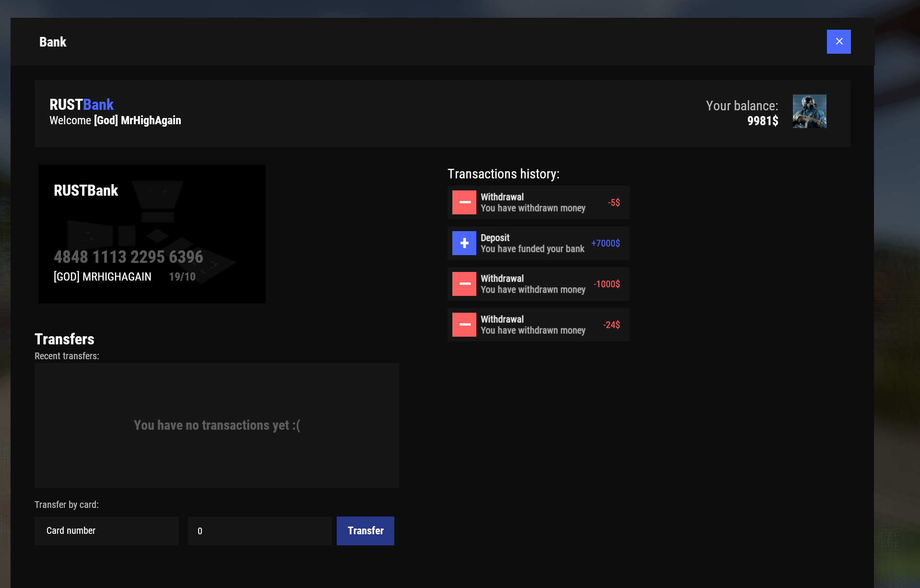Viewport: 920px width, 588px height.
Task: Click the RUSTBank logo in the welcome banner
Action: click(x=82, y=105)
